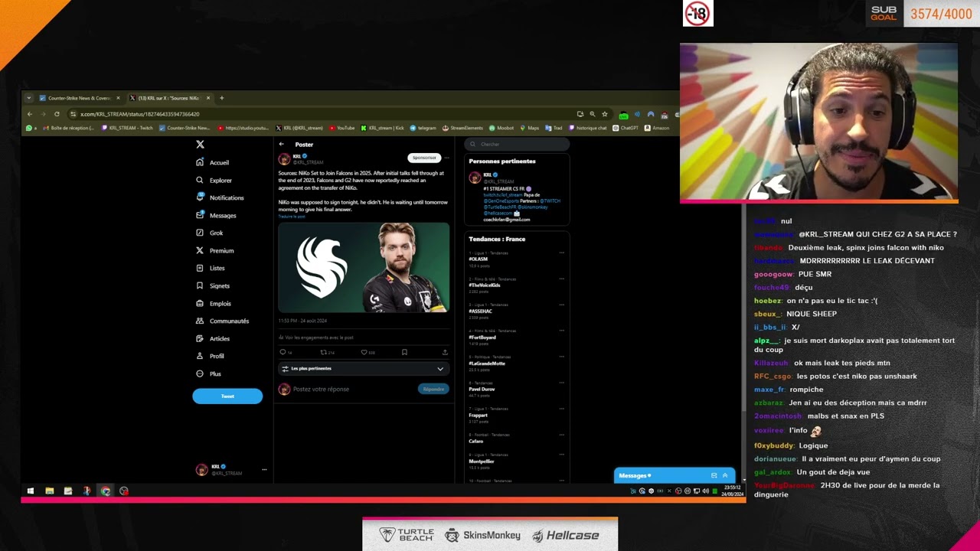Image resolution: width=980 pixels, height=551 pixels.
Task: Open Premium in X sidebar
Action: [215, 250]
